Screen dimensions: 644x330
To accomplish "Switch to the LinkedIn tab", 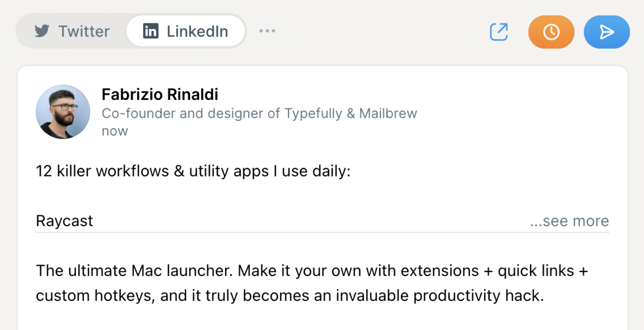I will [185, 31].
